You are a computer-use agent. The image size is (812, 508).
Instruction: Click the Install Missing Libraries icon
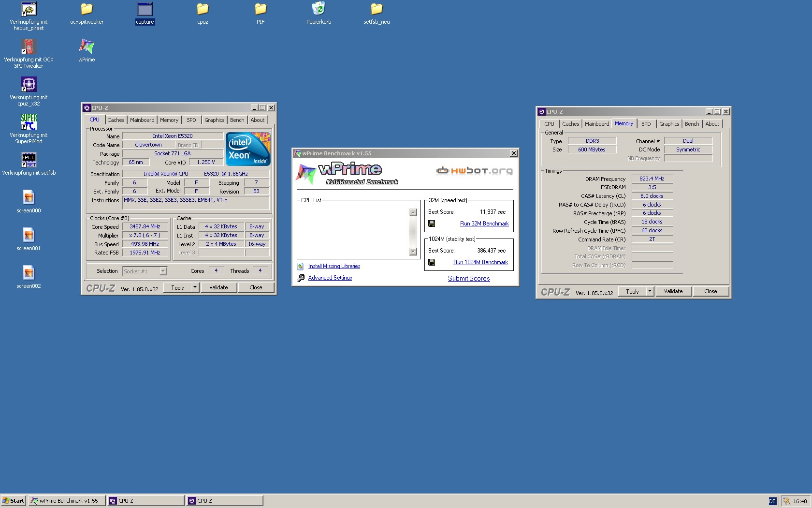pyautogui.click(x=301, y=266)
